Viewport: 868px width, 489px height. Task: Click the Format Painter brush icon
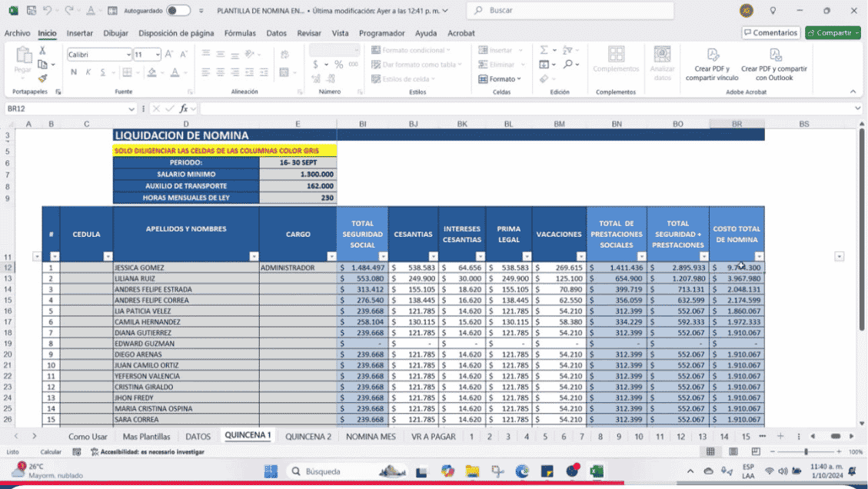point(42,78)
